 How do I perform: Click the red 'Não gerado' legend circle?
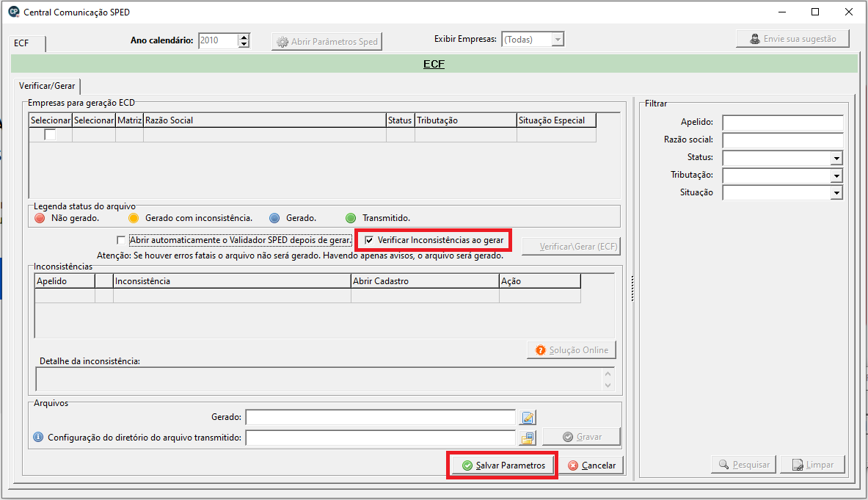click(x=40, y=218)
